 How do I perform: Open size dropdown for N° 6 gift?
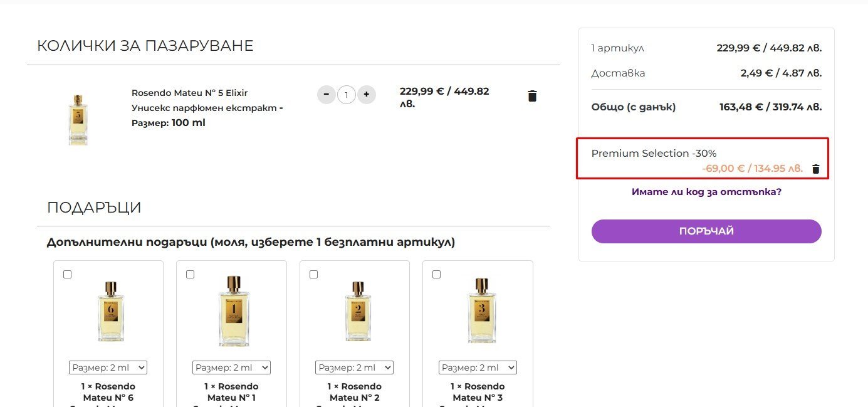108,367
